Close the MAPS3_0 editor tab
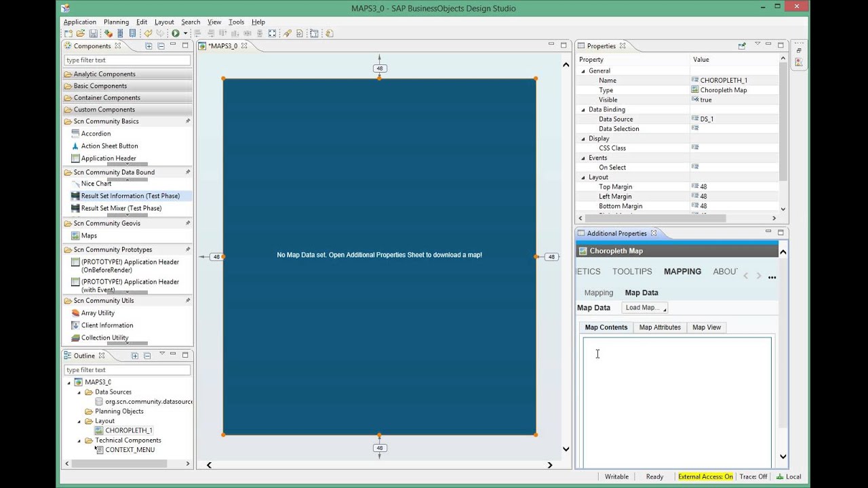The height and width of the screenshot is (488, 868). click(x=244, y=46)
